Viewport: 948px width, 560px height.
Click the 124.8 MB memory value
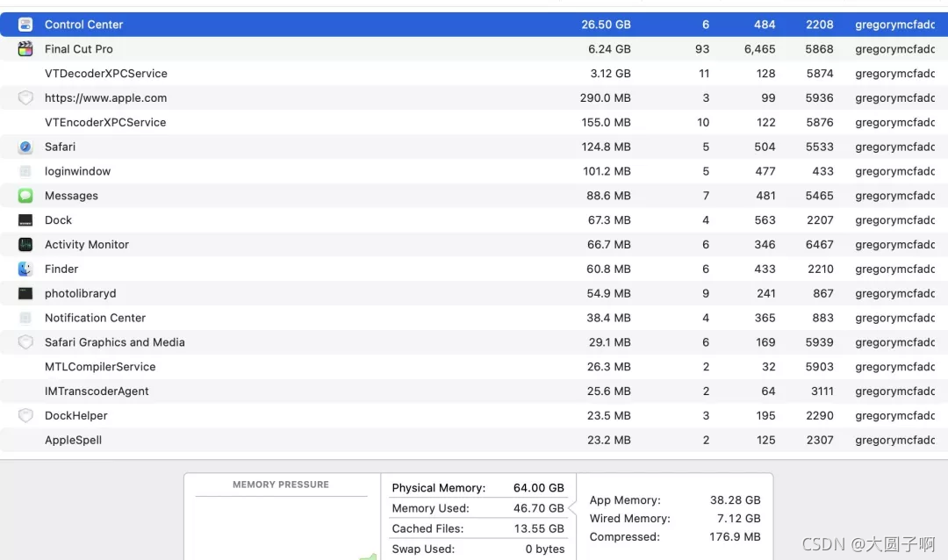[x=606, y=147]
